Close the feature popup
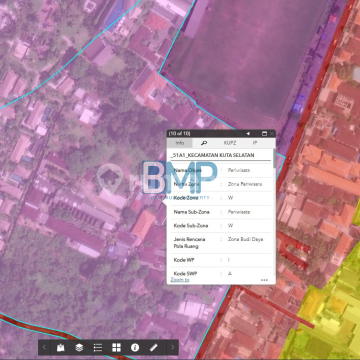The height and width of the screenshot is (360, 360). coord(272,134)
